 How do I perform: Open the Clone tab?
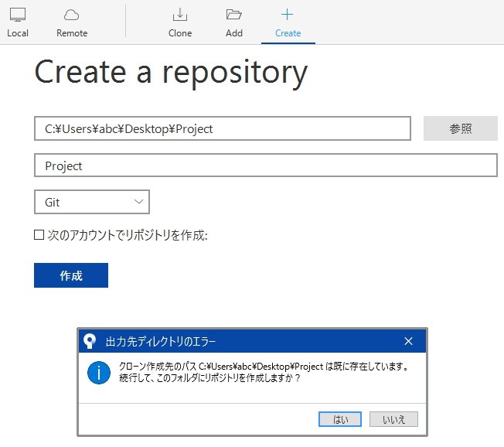pyautogui.click(x=180, y=22)
